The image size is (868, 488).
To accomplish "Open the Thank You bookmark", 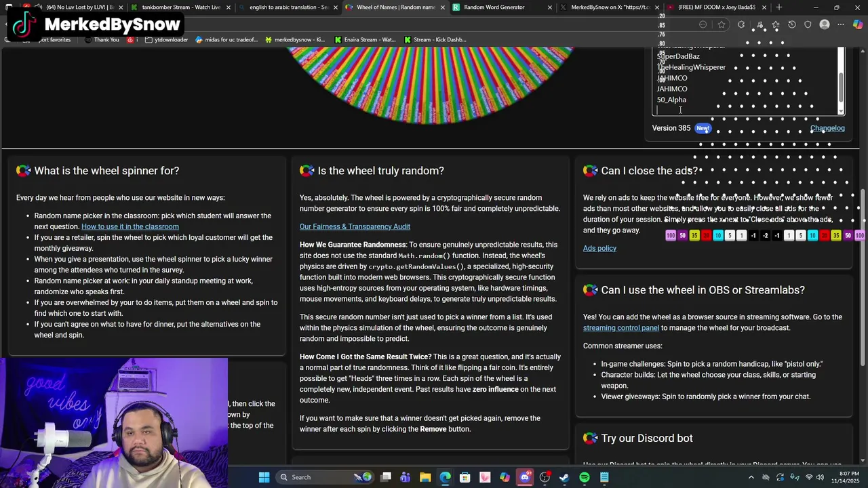I will [x=102, y=39].
